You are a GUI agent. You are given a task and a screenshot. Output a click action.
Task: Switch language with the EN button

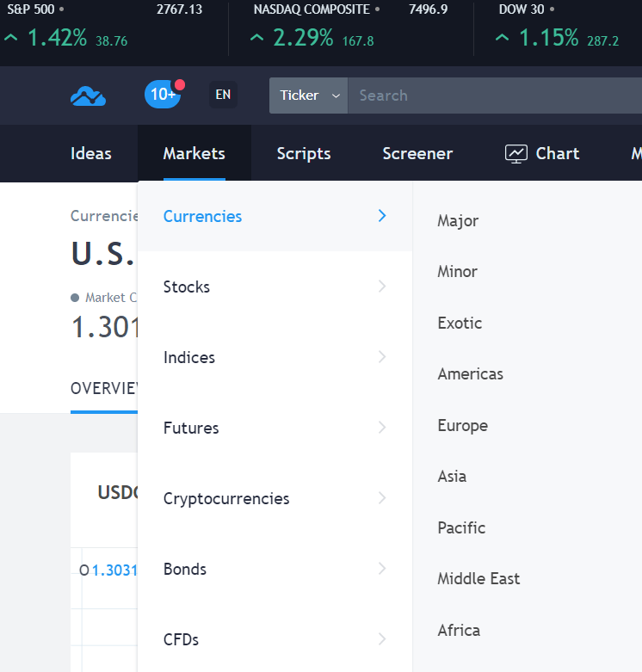[223, 95]
